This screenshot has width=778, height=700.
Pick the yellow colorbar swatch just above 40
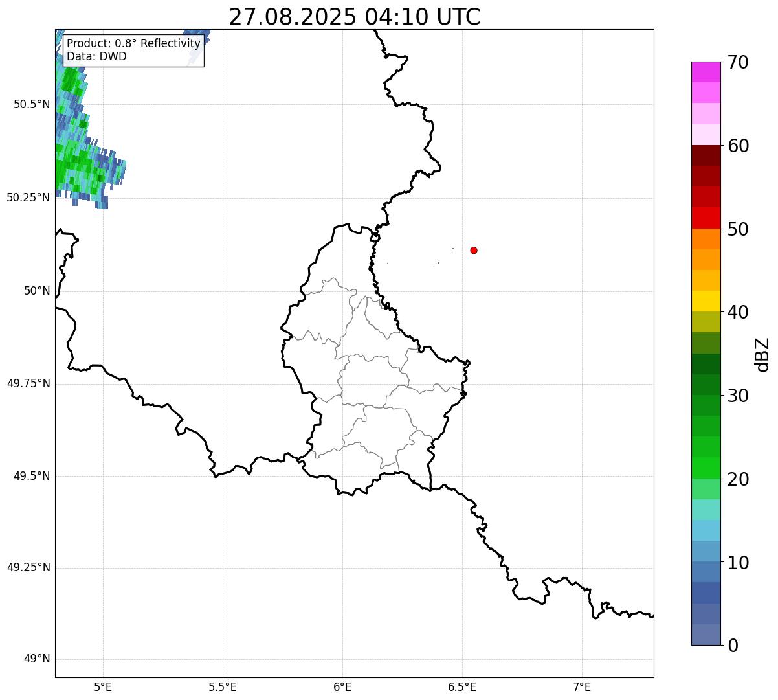706,301
